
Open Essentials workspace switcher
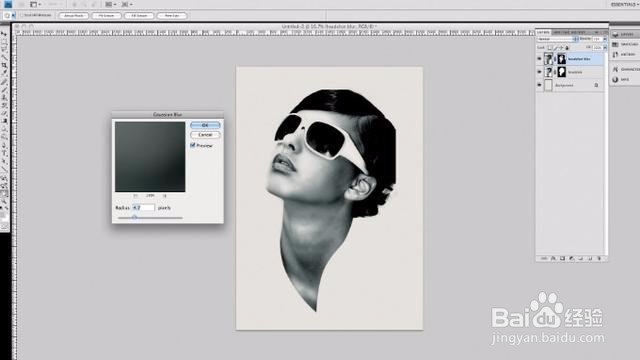click(x=625, y=4)
